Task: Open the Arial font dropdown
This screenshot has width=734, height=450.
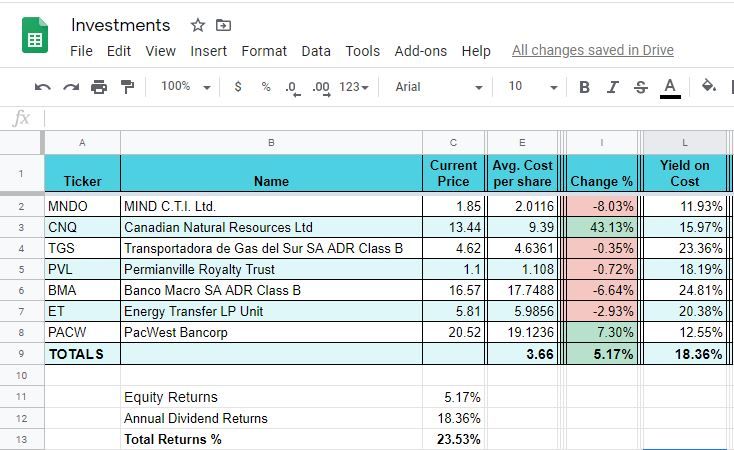Action: click(x=439, y=87)
